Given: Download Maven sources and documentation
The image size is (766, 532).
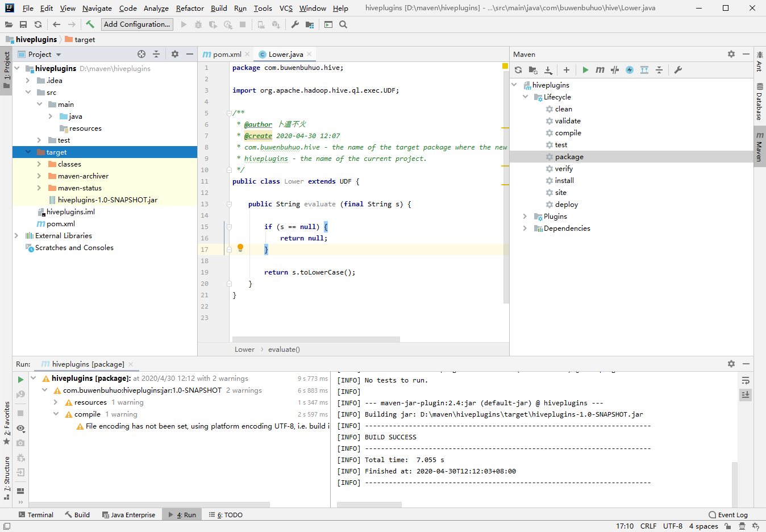Looking at the screenshot, I should coord(548,70).
